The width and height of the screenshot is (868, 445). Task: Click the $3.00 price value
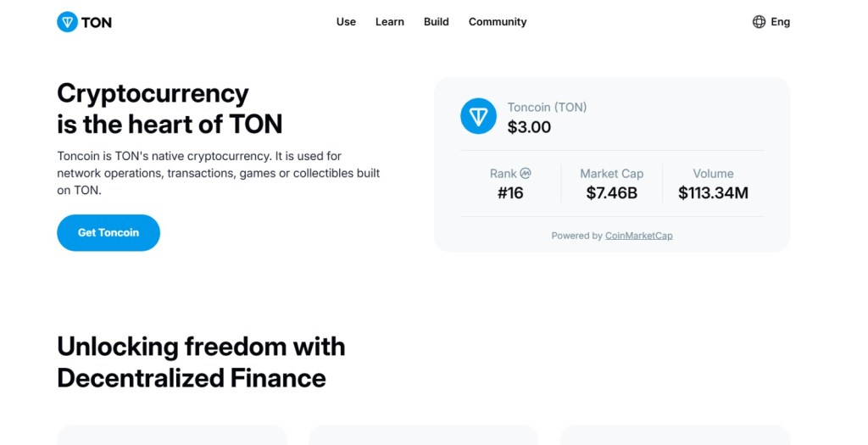(x=529, y=127)
